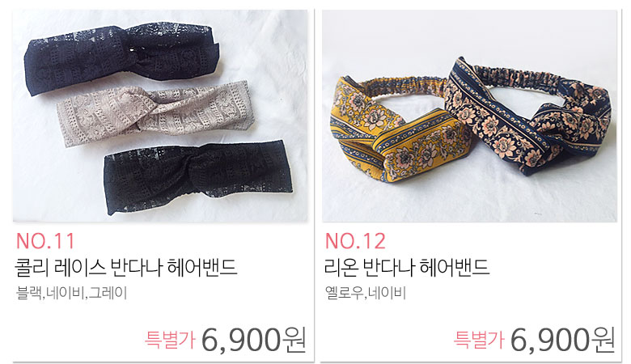Click the NO.12 product number label

(x=355, y=241)
